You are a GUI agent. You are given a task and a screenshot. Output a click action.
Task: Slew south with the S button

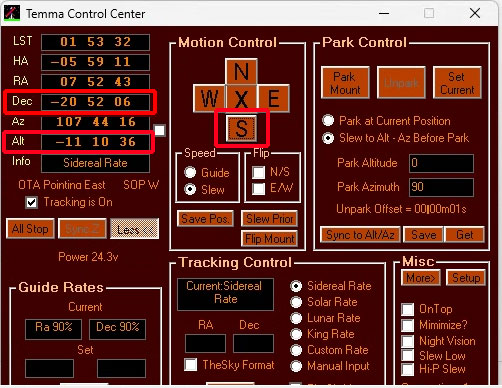(242, 128)
